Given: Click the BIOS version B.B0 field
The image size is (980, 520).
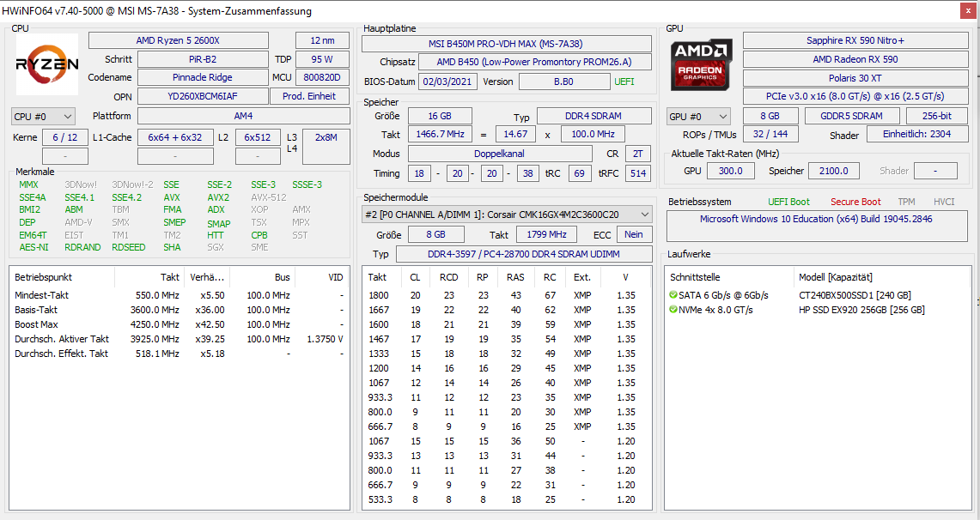Looking at the screenshot, I should 563,82.
